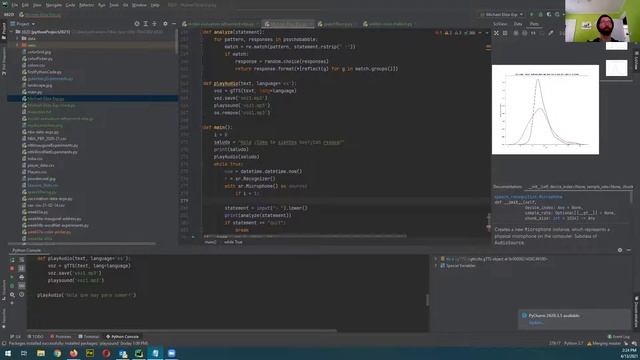Switch to the SciView tab
This screenshot has height=360, width=640.
(500, 24)
